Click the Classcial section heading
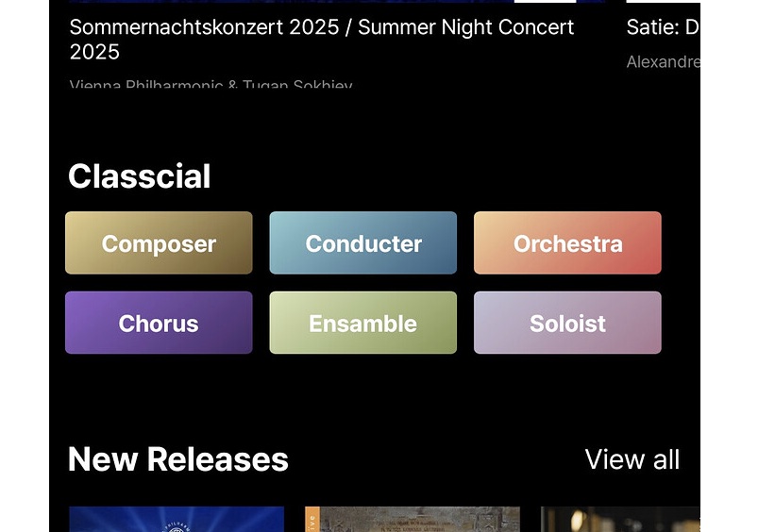This screenshot has width=775, height=532. point(140,176)
